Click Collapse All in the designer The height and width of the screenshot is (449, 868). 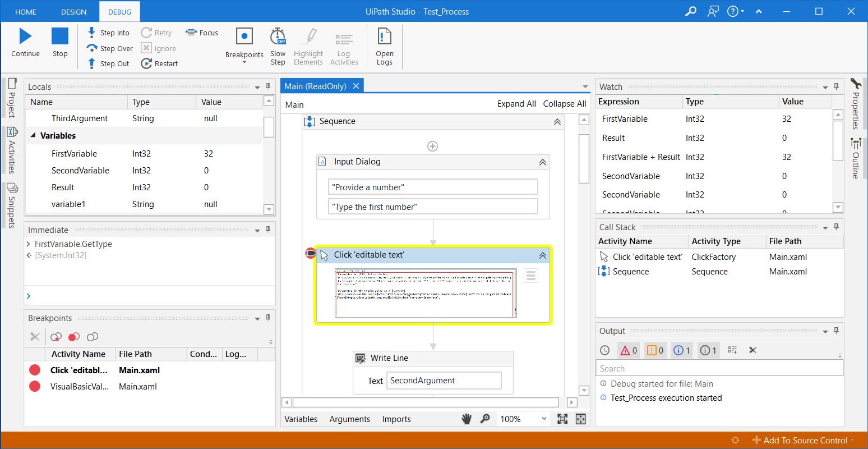565,104
